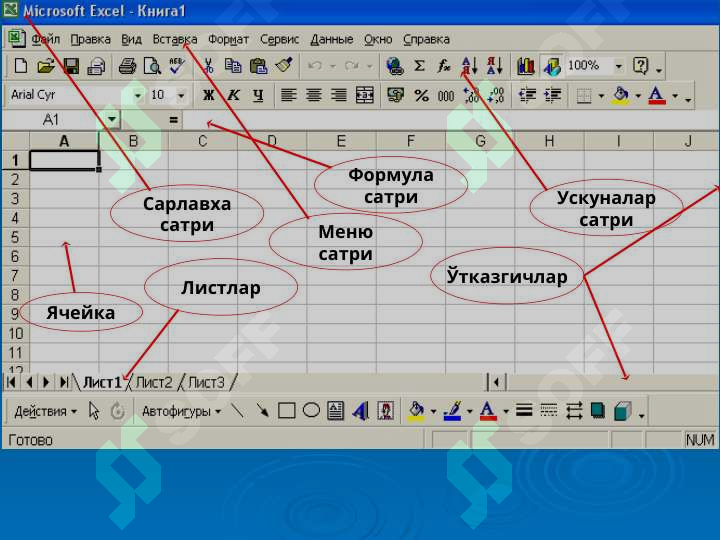Select the Rectangle drawing tool
This screenshot has width=720, height=540.
click(287, 411)
